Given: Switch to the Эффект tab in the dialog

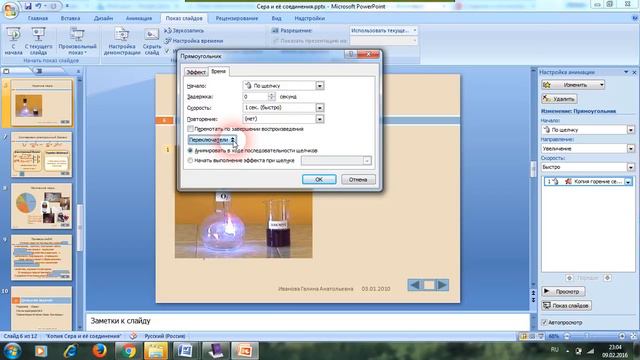Looking at the screenshot, I should 196,72.
